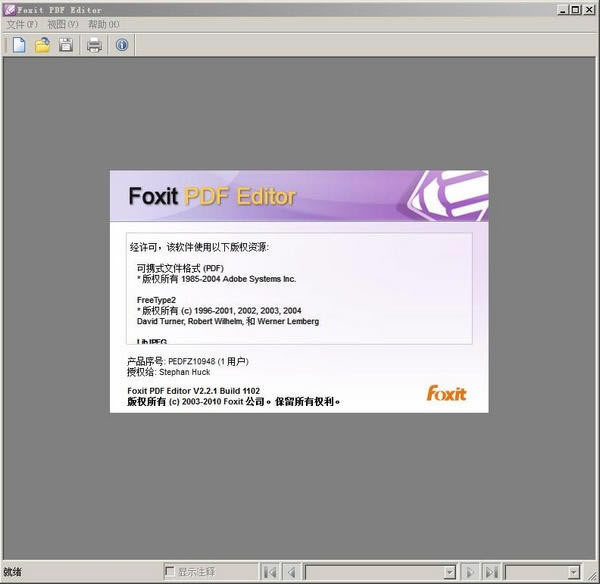This screenshot has width=600, height=584.
Task: Click 'David Turner, Robert Wilhelm' credits line
Action: coord(228,321)
